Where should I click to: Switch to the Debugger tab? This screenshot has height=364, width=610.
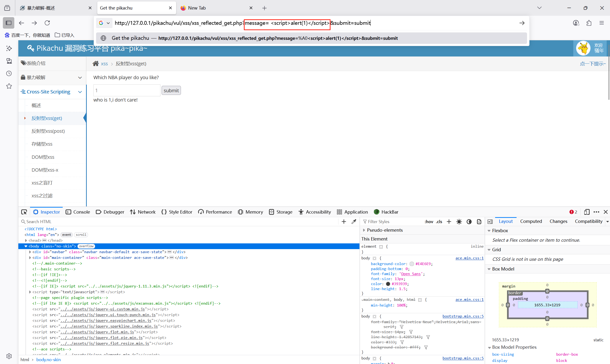[x=110, y=212]
